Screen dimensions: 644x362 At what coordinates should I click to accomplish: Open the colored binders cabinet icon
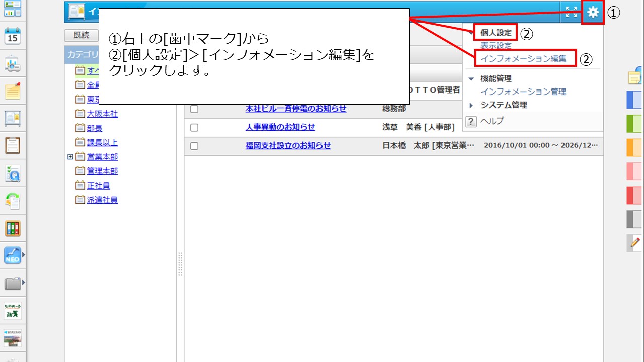[12, 228]
